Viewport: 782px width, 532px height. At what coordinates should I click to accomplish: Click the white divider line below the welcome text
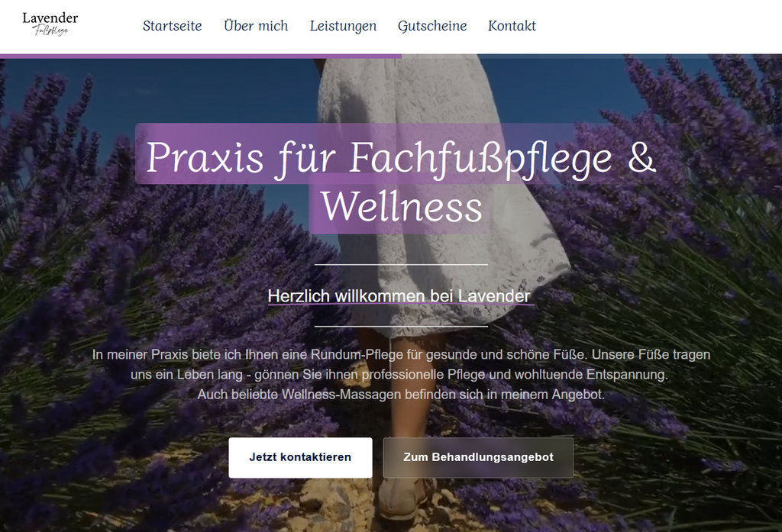[x=401, y=327]
